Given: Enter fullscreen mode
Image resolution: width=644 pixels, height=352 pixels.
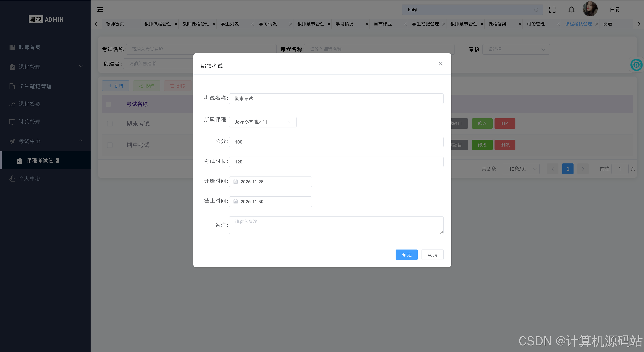Looking at the screenshot, I should click(552, 10).
